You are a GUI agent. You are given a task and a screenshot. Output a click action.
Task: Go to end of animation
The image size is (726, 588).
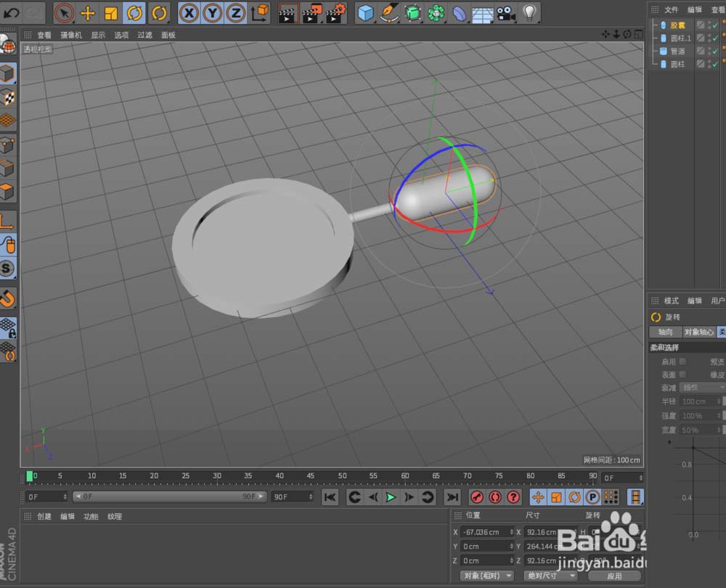click(x=452, y=497)
